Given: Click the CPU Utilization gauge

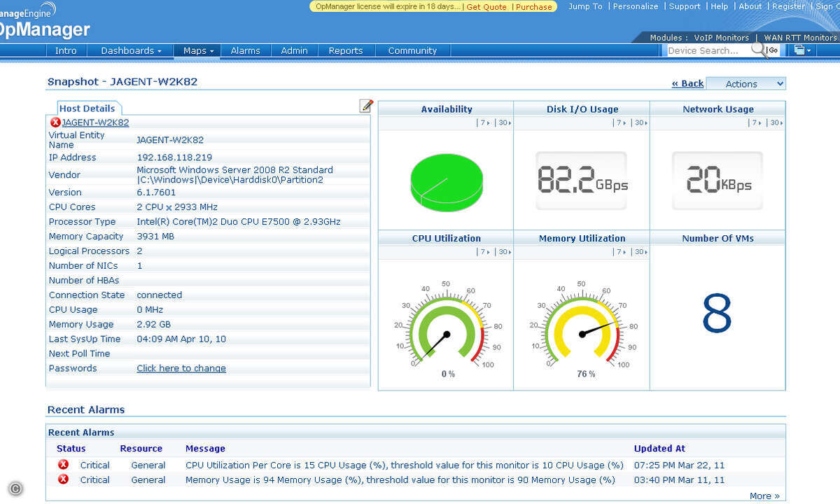Looking at the screenshot, I should coord(446,326).
